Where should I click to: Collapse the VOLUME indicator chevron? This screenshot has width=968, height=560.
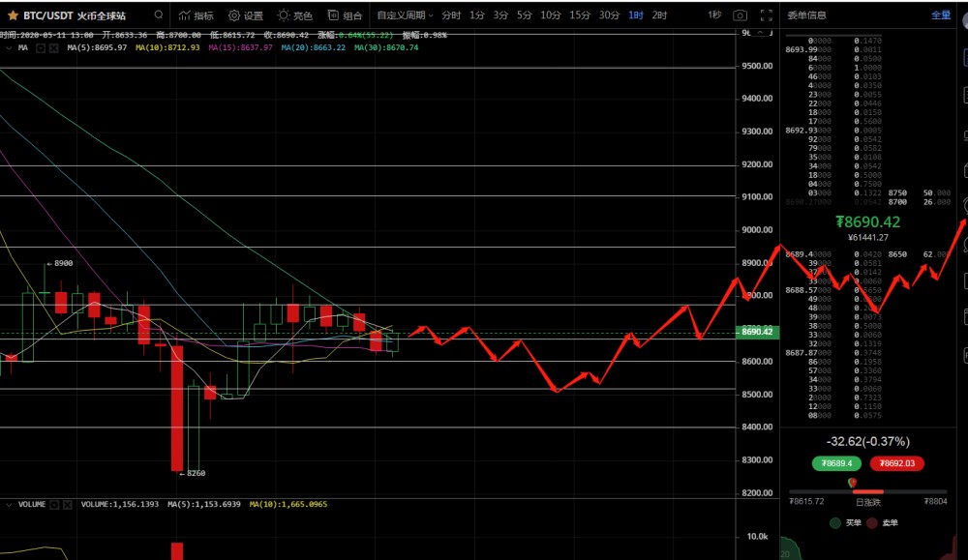[x=9, y=504]
